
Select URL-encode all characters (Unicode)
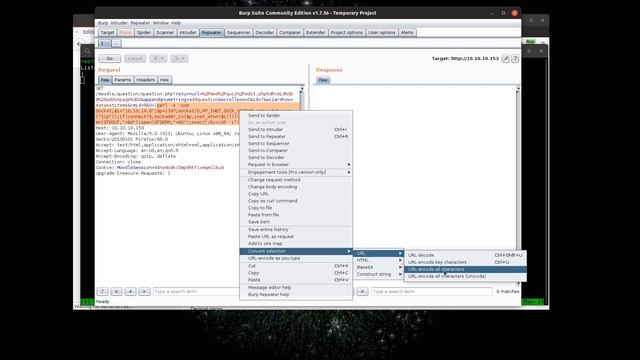pyautogui.click(x=465, y=276)
